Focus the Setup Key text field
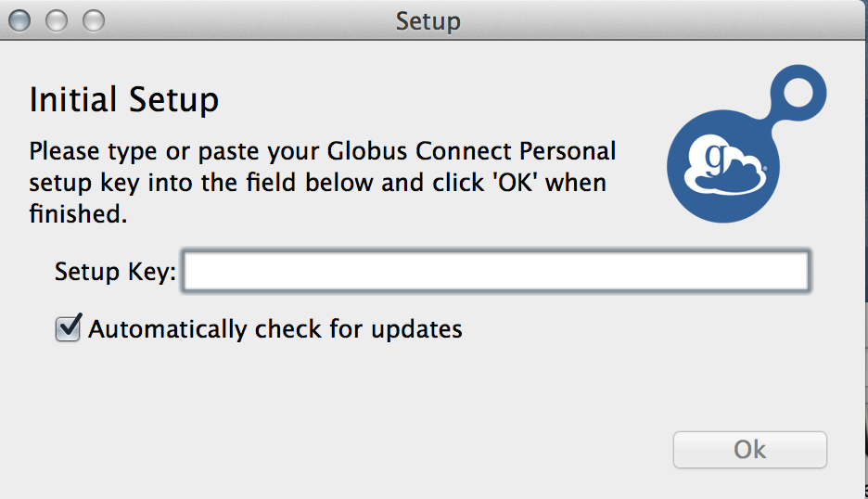 (496, 272)
